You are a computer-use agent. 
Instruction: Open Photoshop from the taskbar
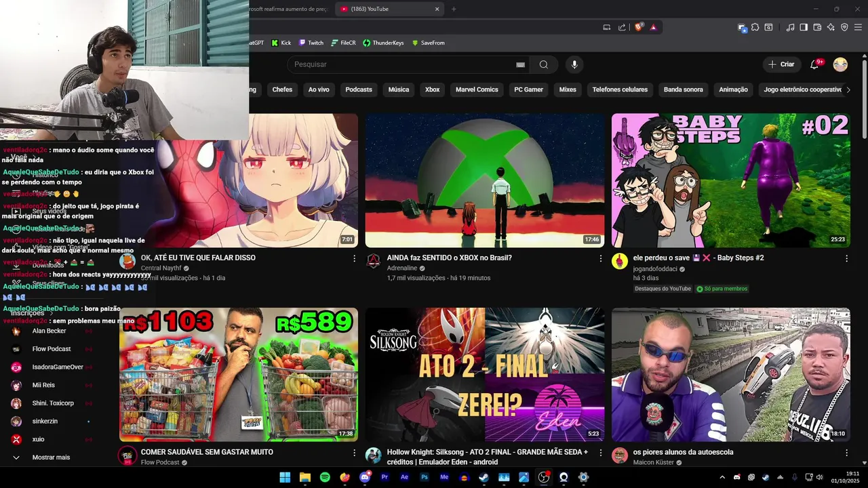click(x=425, y=477)
